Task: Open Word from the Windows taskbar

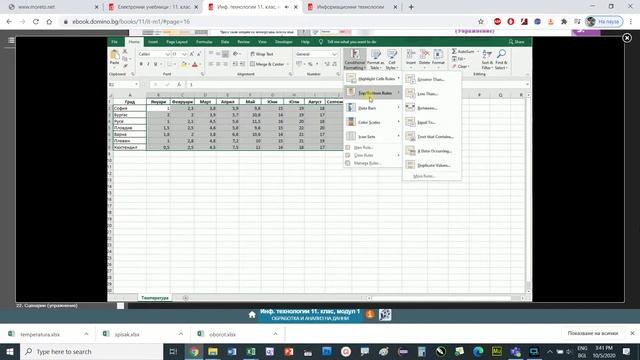Action: point(231,351)
